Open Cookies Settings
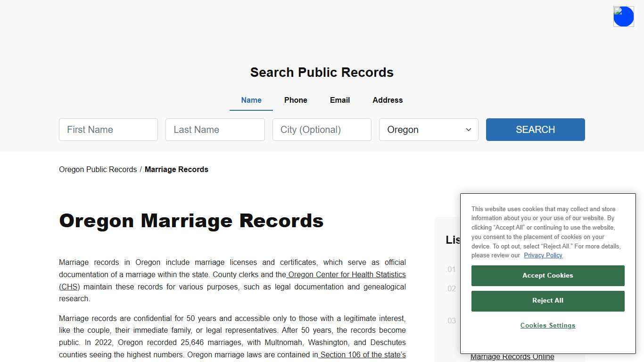Screen dimensions: 644x362 (x=547, y=325)
